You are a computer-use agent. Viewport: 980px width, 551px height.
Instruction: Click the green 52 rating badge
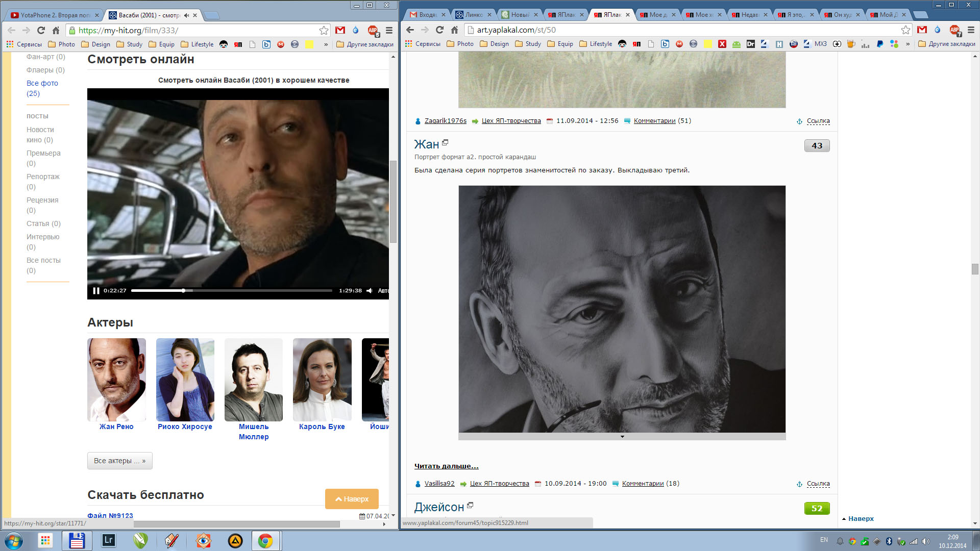point(817,508)
